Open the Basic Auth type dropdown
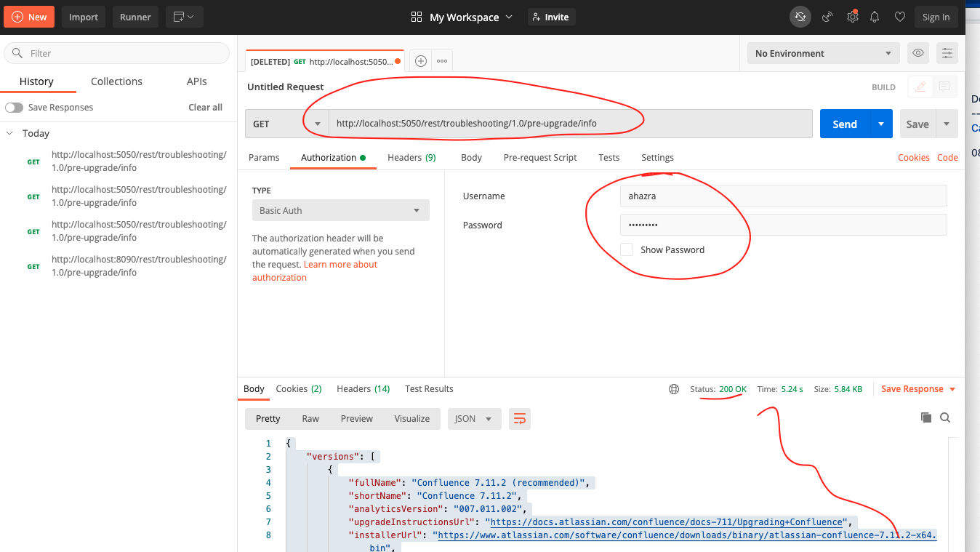This screenshot has width=980, height=552. (340, 210)
